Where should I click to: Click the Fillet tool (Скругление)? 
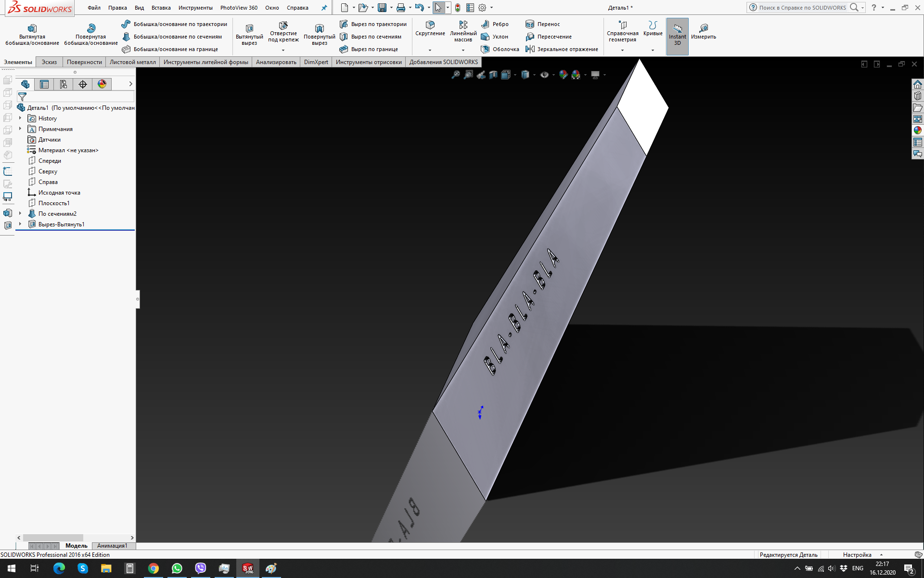[x=430, y=28]
